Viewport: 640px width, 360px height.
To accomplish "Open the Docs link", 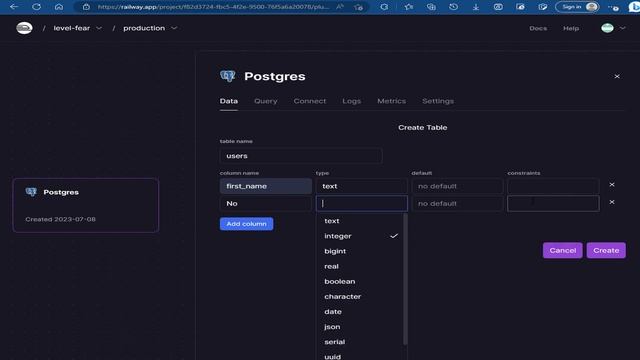I will coord(538,28).
